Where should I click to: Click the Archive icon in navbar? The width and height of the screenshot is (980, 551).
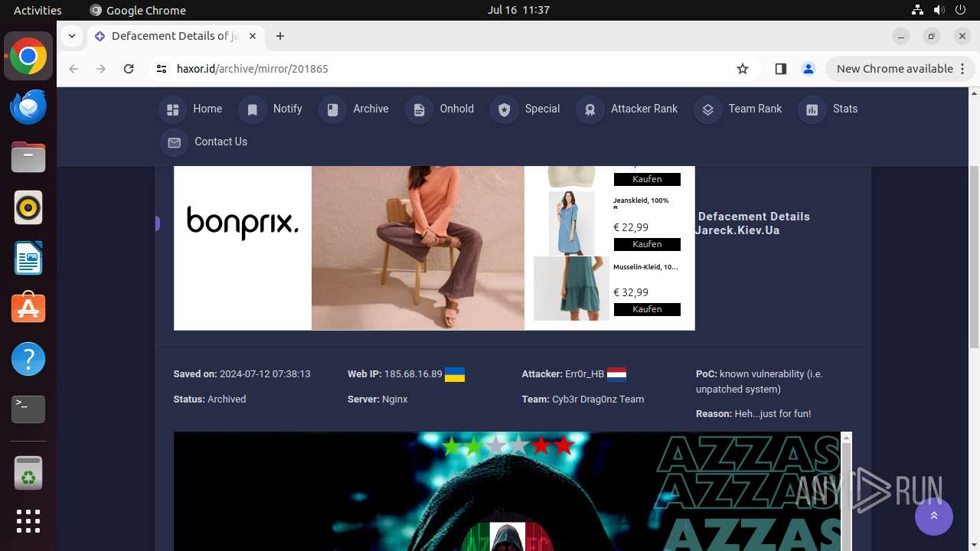pos(332,109)
